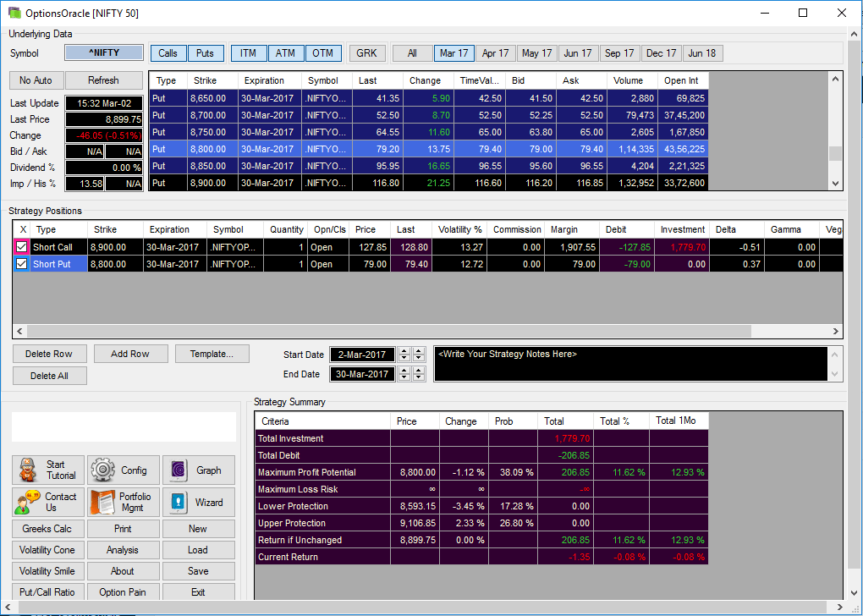Click the options table scroll down arrow

tap(835, 184)
